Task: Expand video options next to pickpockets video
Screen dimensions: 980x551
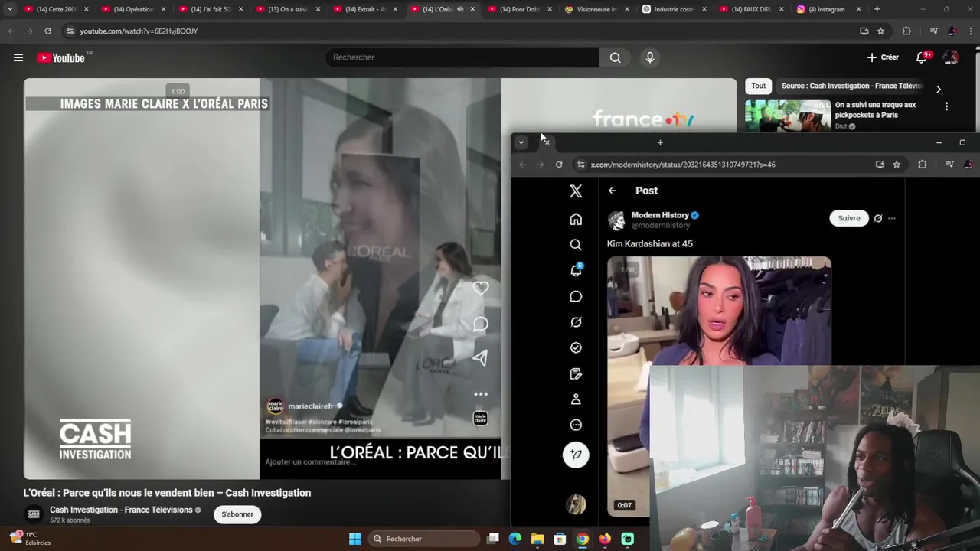Action: (x=946, y=106)
